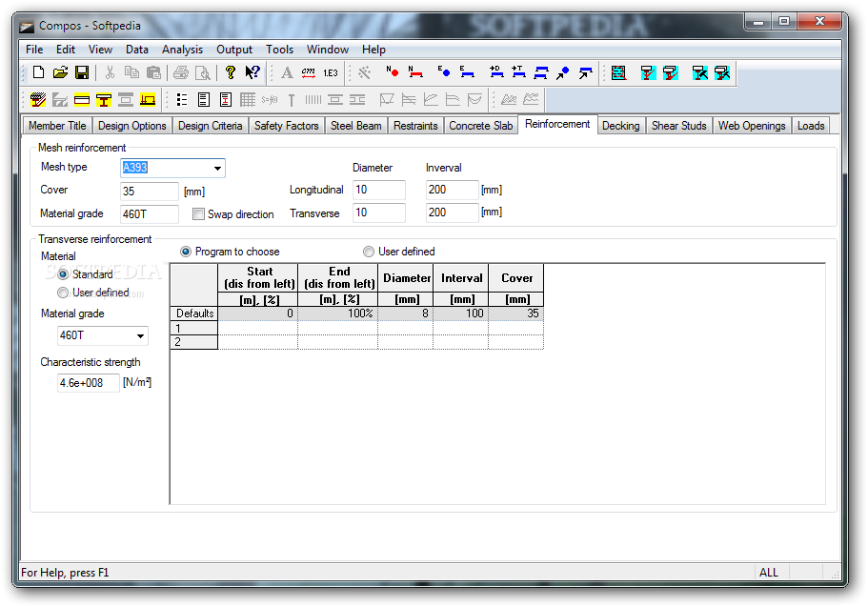Screen dimensions: 868x607
Task: Switch to the Shear Studs tab
Action: click(x=678, y=126)
